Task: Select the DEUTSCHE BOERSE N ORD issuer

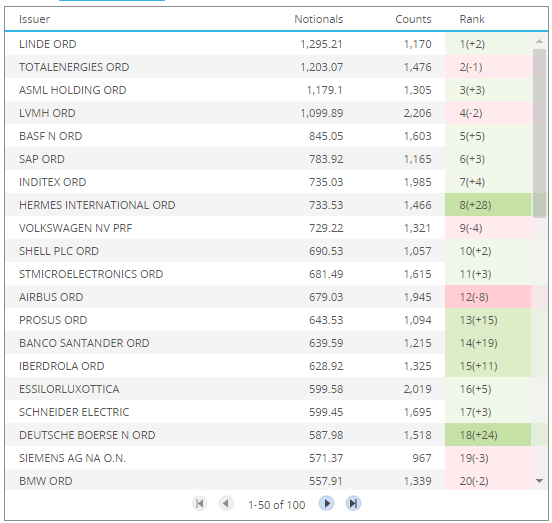Action: 87,435
